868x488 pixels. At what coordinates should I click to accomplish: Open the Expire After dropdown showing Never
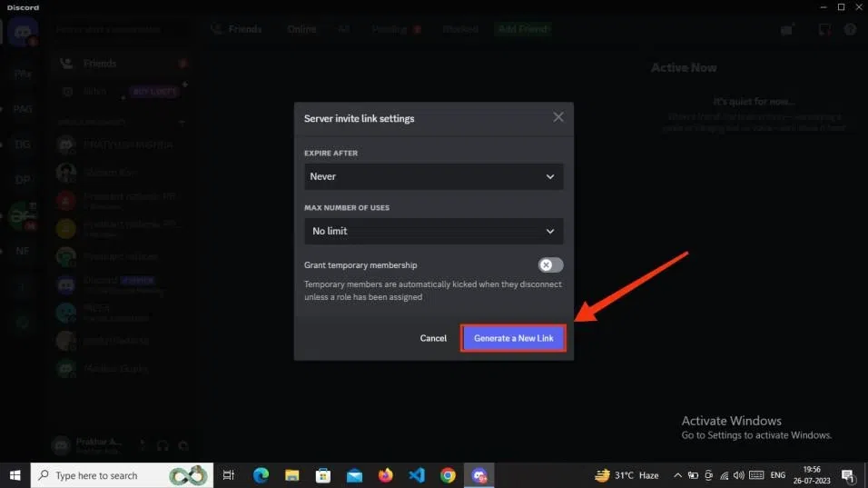(x=433, y=176)
